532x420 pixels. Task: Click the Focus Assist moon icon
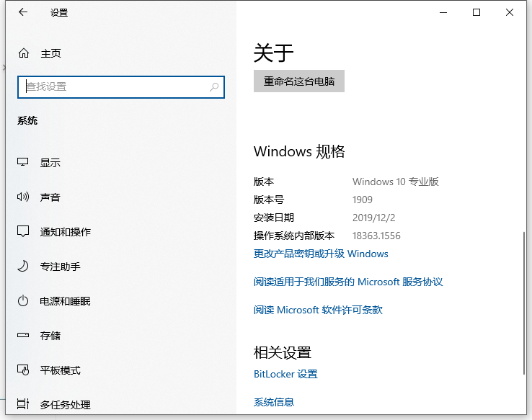23,267
